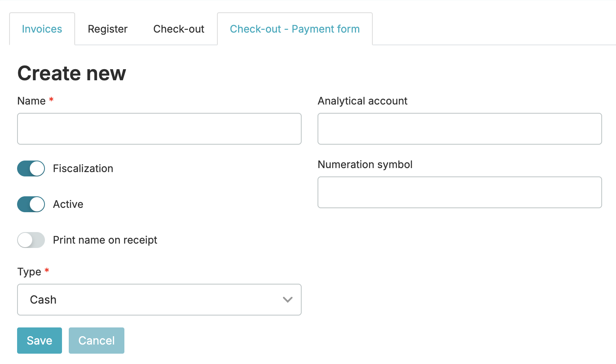Click the Name field label
Image resolution: width=616 pixels, height=364 pixels.
tap(31, 101)
